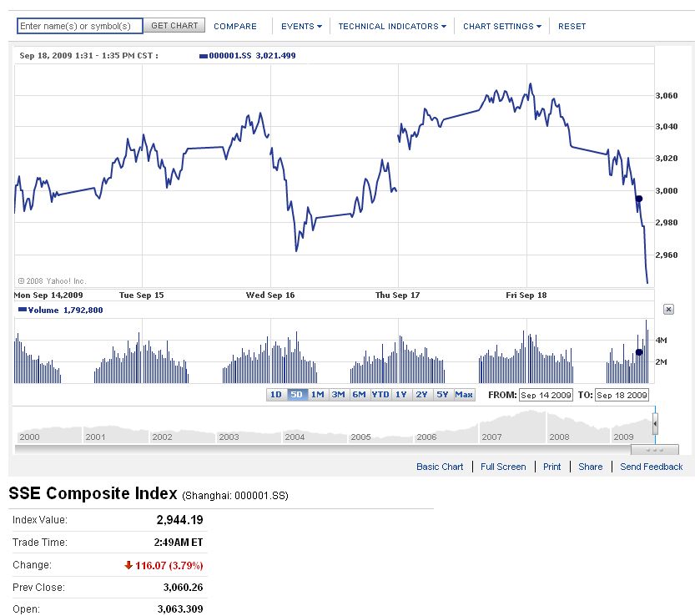The image size is (695, 616).
Task: Click the FROM date field
Action: 546,395
